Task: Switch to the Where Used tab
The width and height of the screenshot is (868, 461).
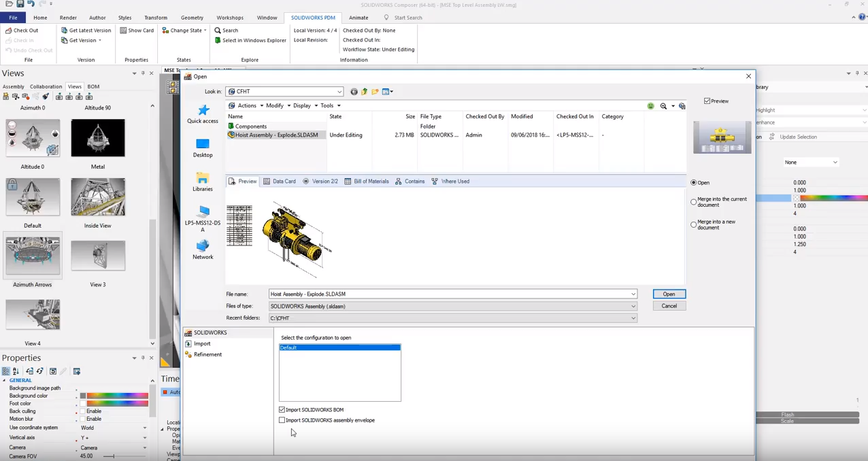Action: coord(450,182)
